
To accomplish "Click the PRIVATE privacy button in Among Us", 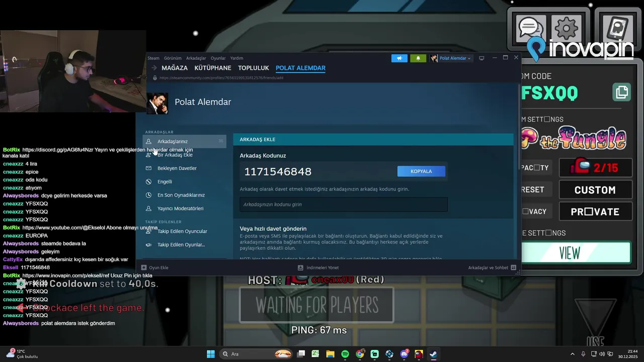I will point(595,212).
